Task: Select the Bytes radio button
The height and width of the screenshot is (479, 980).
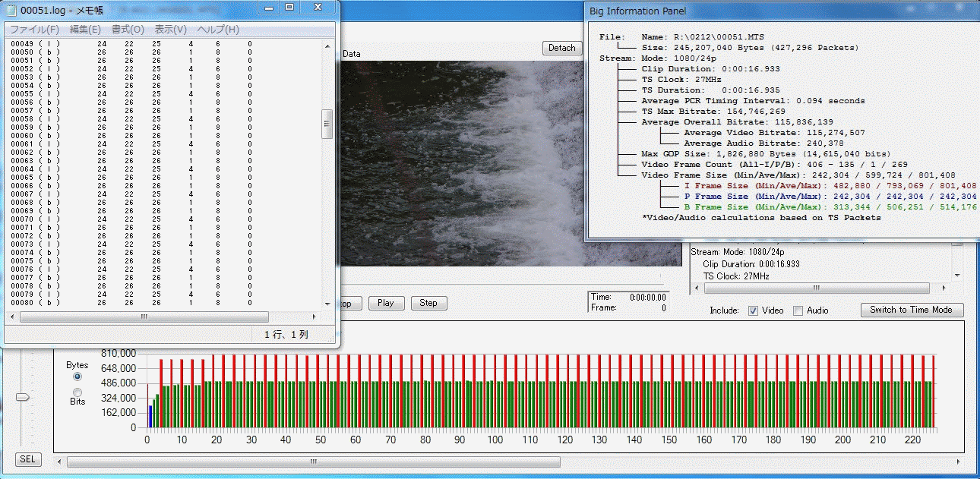Action: coord(77,377)
